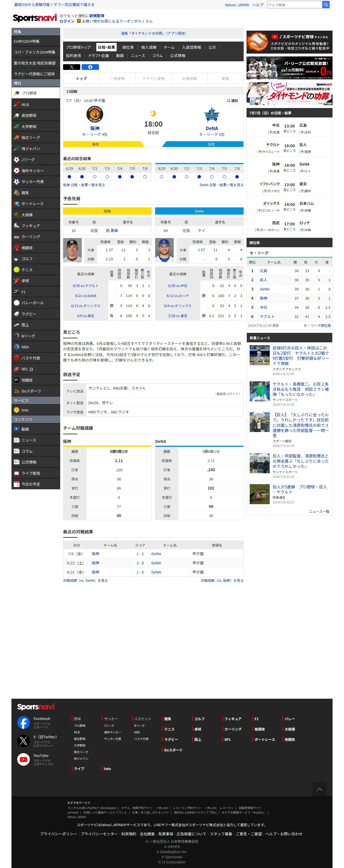Open the ニュース一覧 link

(x=319, y=512)
